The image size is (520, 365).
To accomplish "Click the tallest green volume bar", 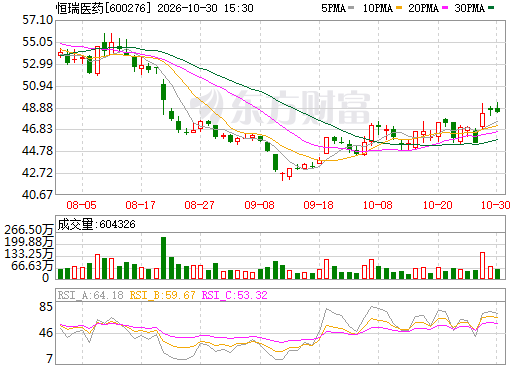I will coord(163,258).
